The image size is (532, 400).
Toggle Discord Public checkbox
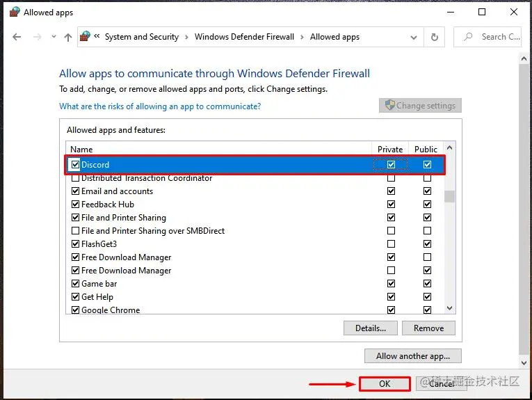[x=427, y=165]
